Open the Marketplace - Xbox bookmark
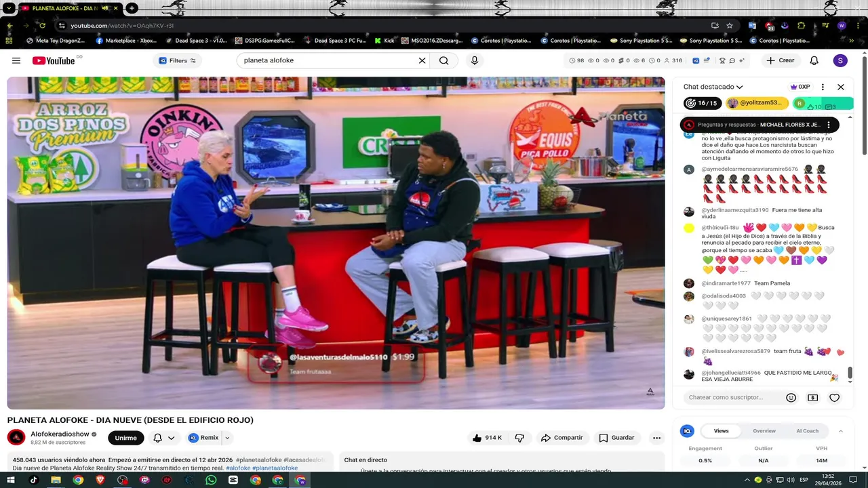This screenshot has width=868, height=488. (x=127, y=41)
